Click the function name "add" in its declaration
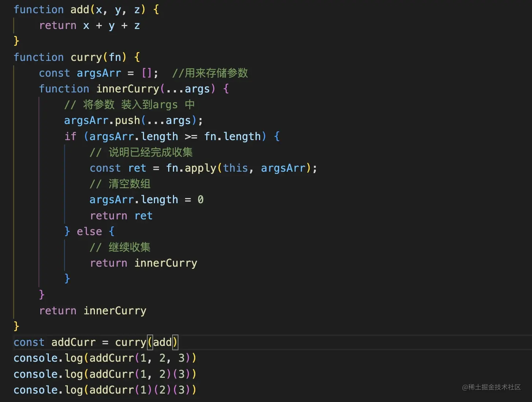 80,10
